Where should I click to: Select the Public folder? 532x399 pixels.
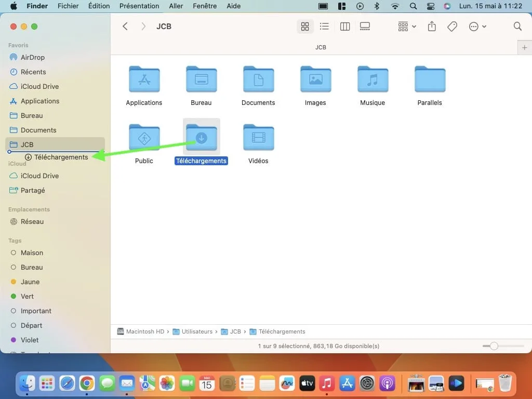144,137
